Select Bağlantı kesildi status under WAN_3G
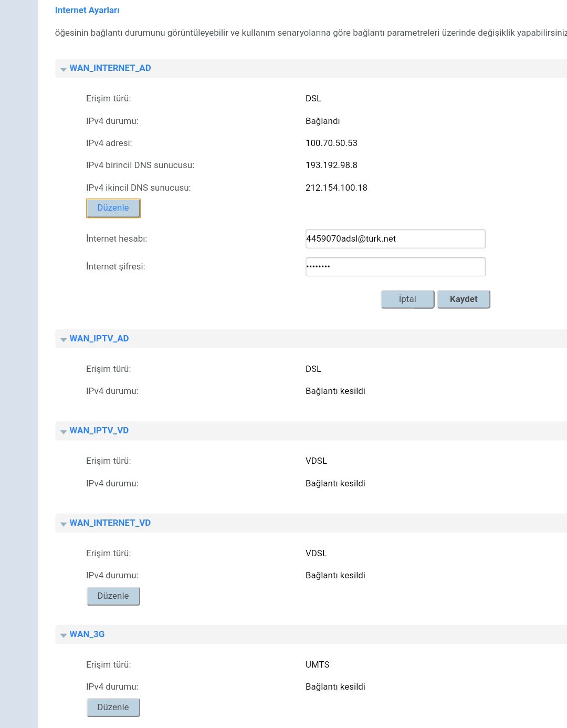This screenshot has height=728, width=567. (335, 687)
